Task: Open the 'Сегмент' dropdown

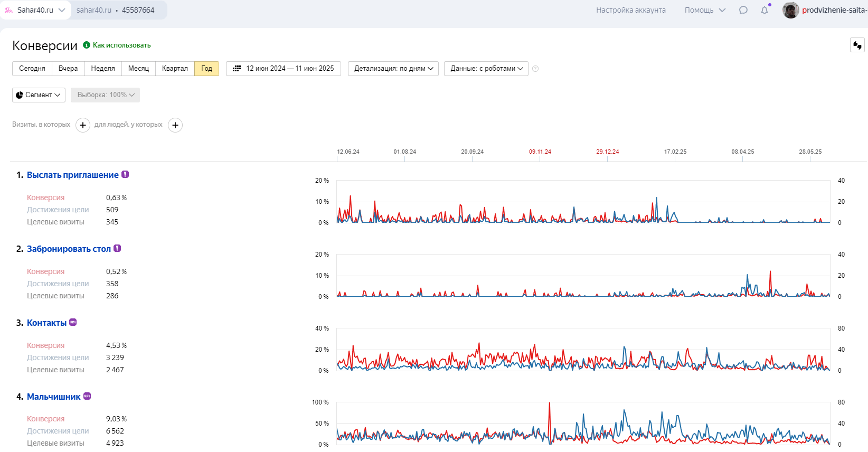Action: coord(39,95)
